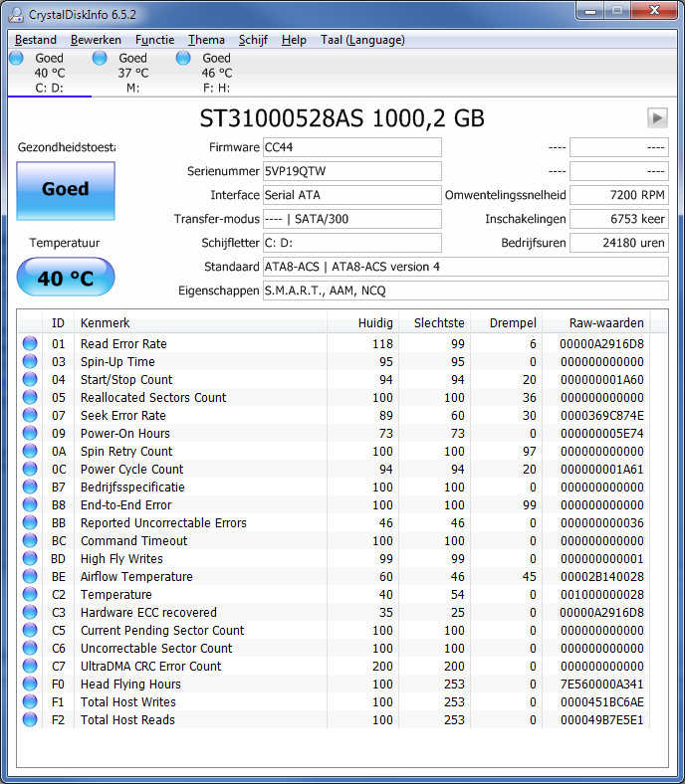Click the Eigenschappen field S.M.A.R.T., AAM, NCQ

[x=466, y=291]
